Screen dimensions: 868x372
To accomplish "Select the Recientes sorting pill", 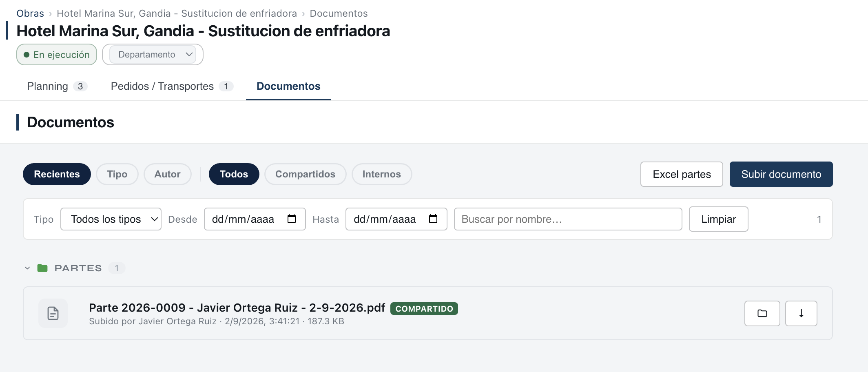I will (x=57, y=174).
